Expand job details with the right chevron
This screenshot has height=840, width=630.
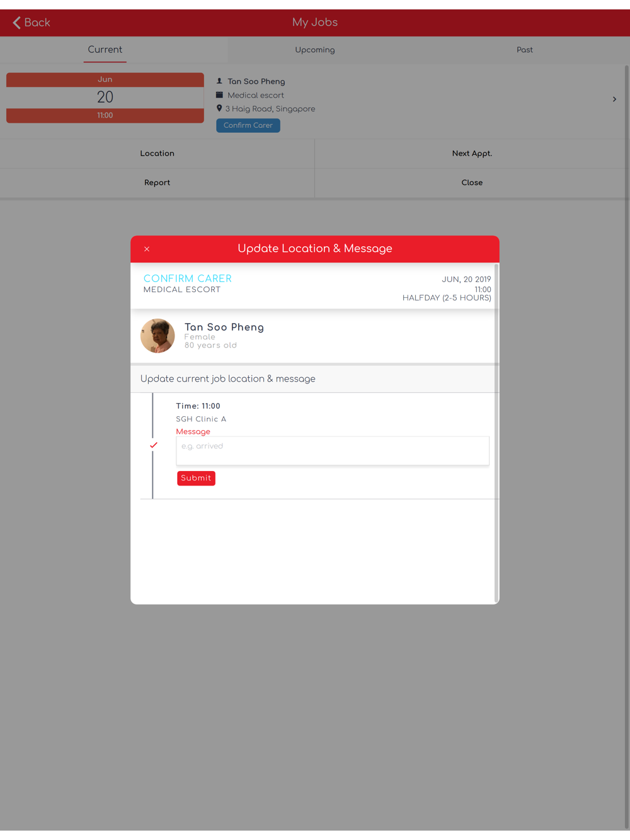coord(614,99)
